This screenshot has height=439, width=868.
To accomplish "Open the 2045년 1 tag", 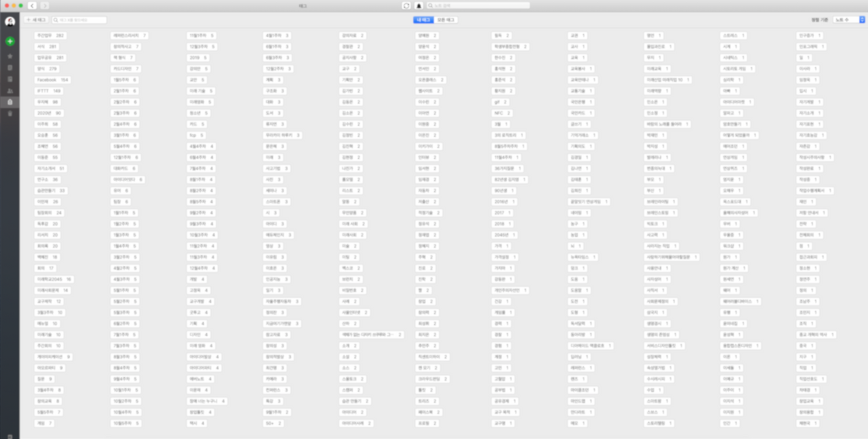I will tap(506, 235).
